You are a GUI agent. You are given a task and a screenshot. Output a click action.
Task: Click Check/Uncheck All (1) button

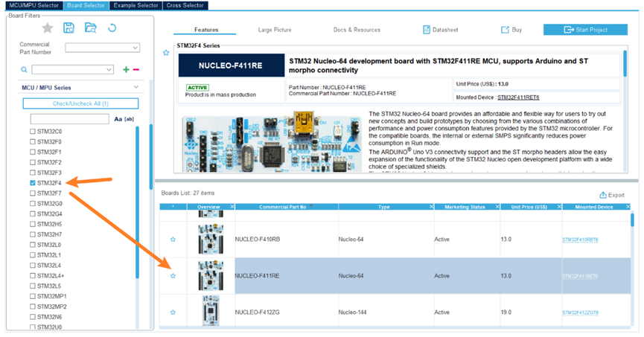80,103
